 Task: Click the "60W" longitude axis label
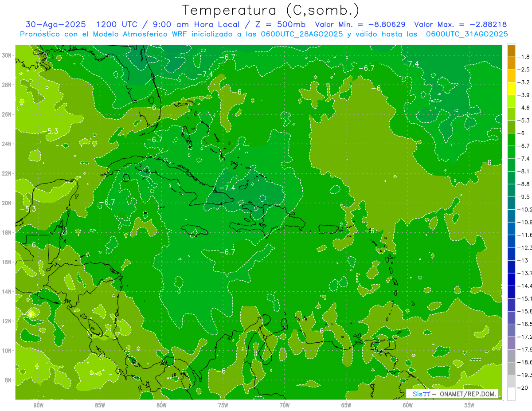tap(408, 405)
